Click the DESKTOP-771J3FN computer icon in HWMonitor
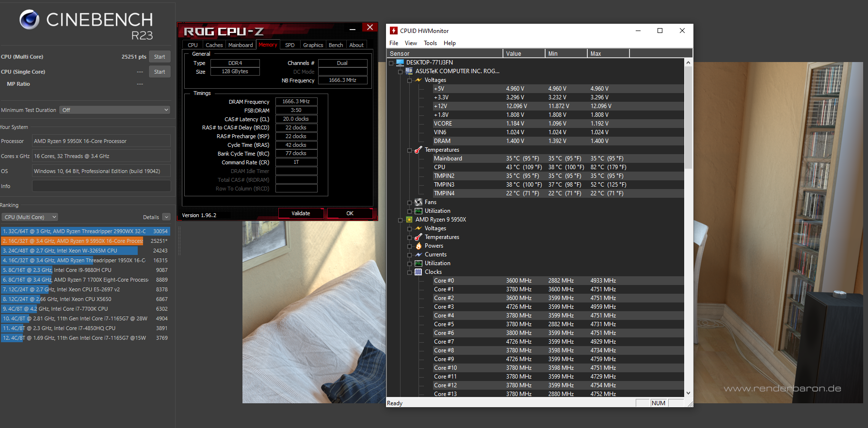Image resolution: width=868 pixels, height=428 pixels. [400, 63]
